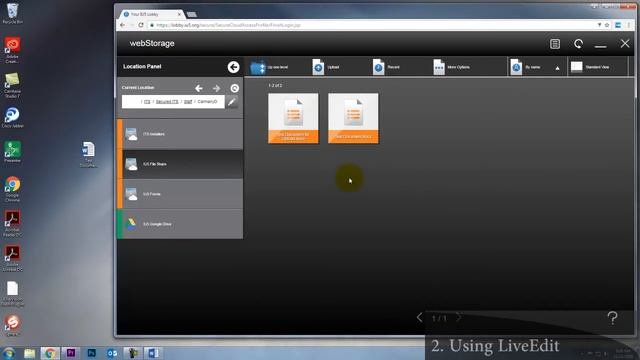Select the Google Drive location
Screen dimensions: 640x360
[x=180, y=224]
